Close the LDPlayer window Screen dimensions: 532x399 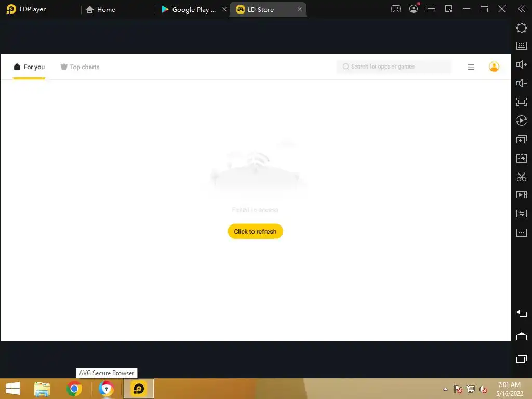point(502,9)
